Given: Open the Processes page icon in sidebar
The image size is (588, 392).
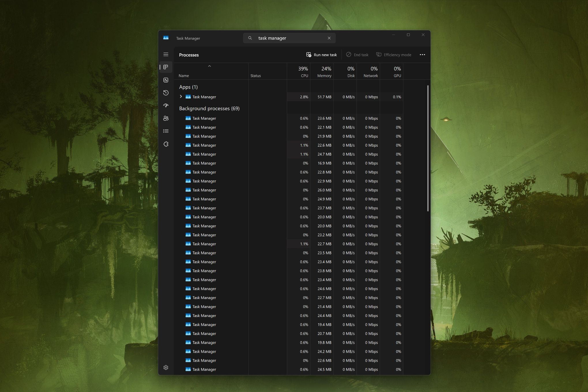Looking at the screenshot, I should tap(166, 67).
